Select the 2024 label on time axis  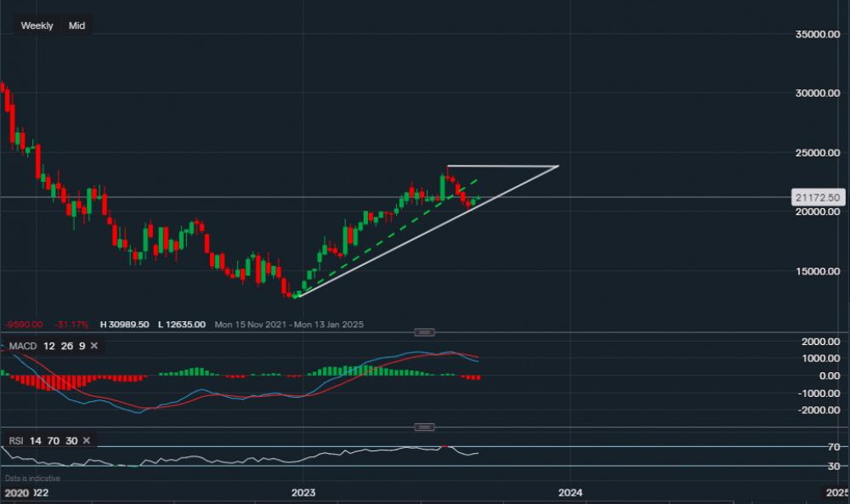[x=570, y=492]
